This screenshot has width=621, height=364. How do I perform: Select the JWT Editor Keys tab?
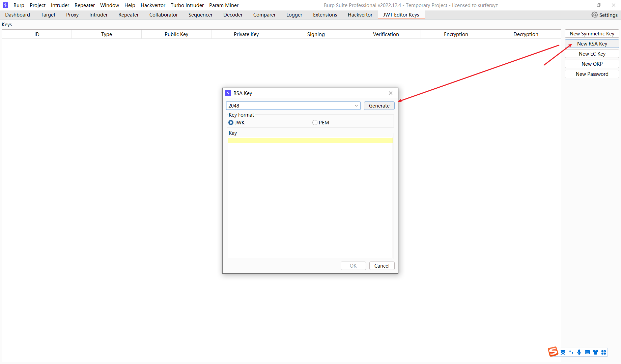(401, 15)
